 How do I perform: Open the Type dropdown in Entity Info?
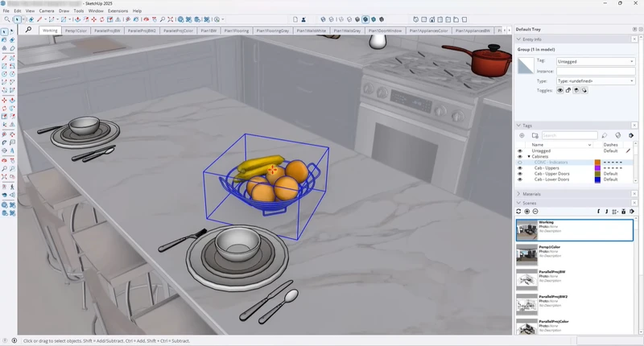[595, 81]
